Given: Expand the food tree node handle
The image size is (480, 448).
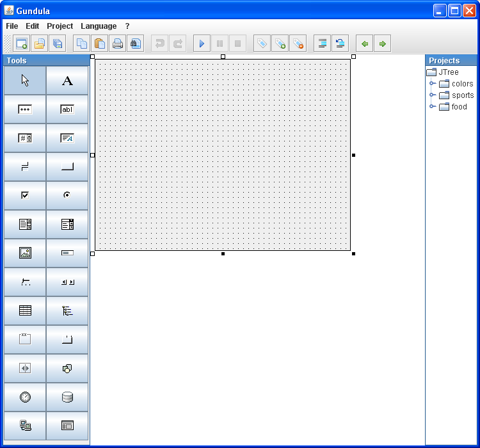Looking at the screenshot, I should pos(432,106).
